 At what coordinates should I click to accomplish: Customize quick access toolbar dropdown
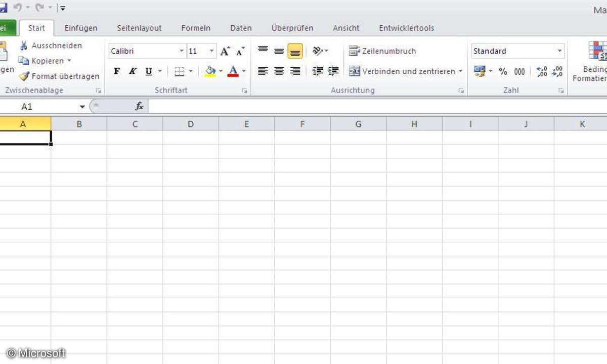coord(63,8)
